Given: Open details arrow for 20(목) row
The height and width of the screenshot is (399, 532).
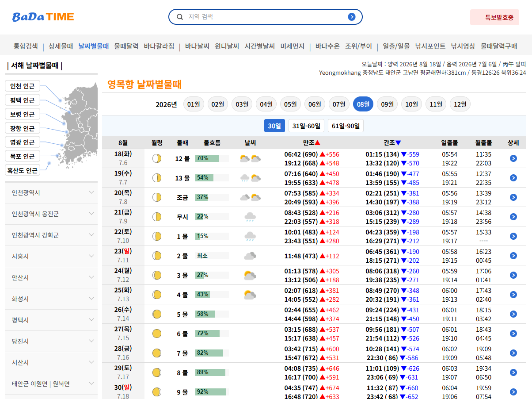Looking at the screenshot, I should tap(513, 197).
